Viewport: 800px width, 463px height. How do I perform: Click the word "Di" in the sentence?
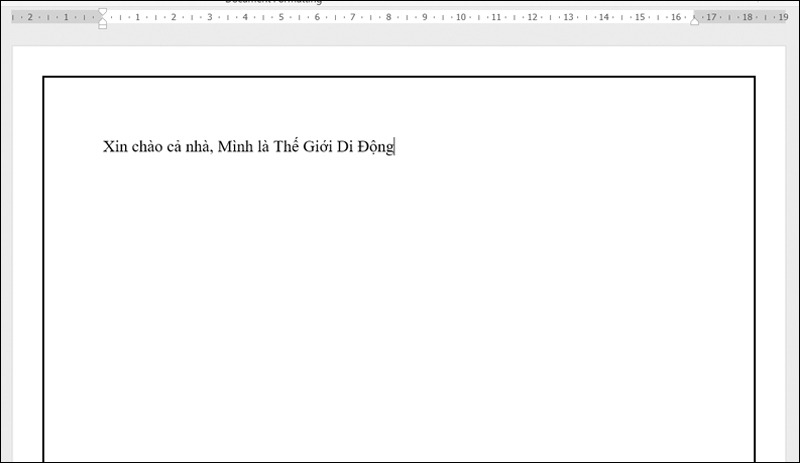[345, 147]
